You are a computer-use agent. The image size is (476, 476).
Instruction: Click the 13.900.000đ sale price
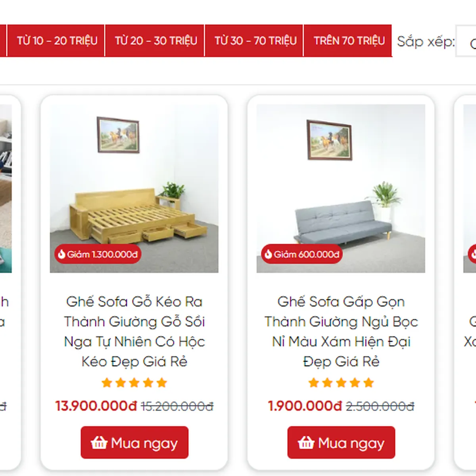pyautogui.click(x=96, y=406)
